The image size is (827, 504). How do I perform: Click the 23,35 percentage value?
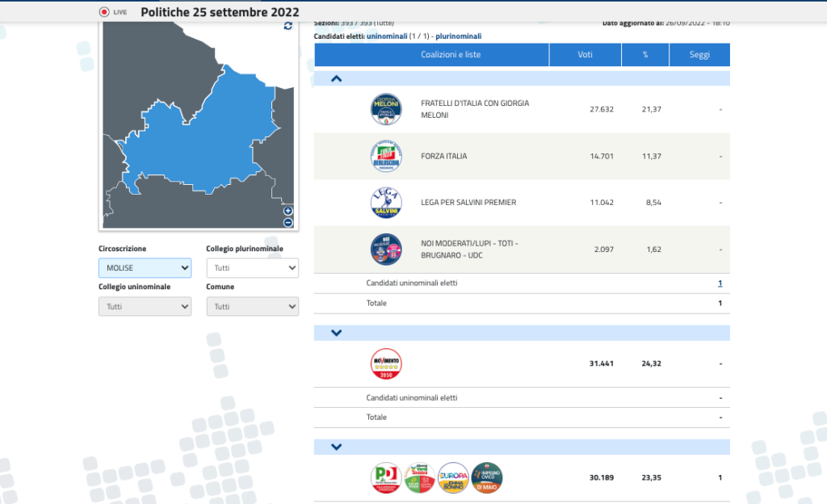[652, 477]
